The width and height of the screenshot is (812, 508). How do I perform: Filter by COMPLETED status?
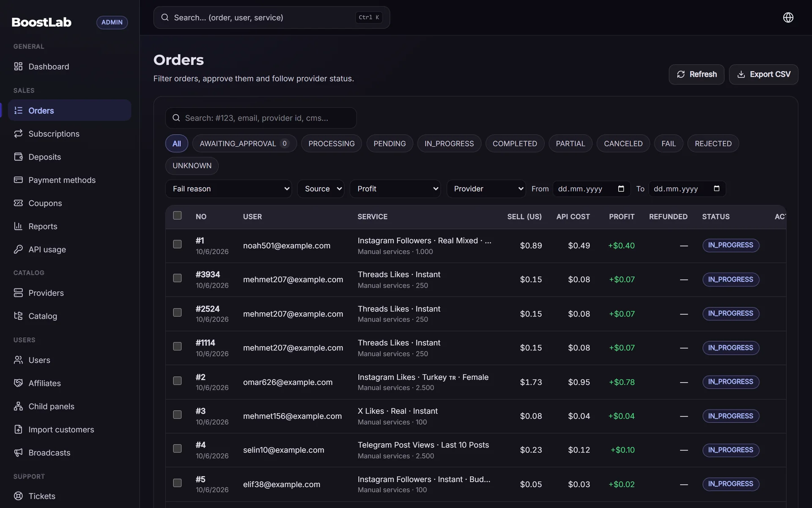(515, 144)
